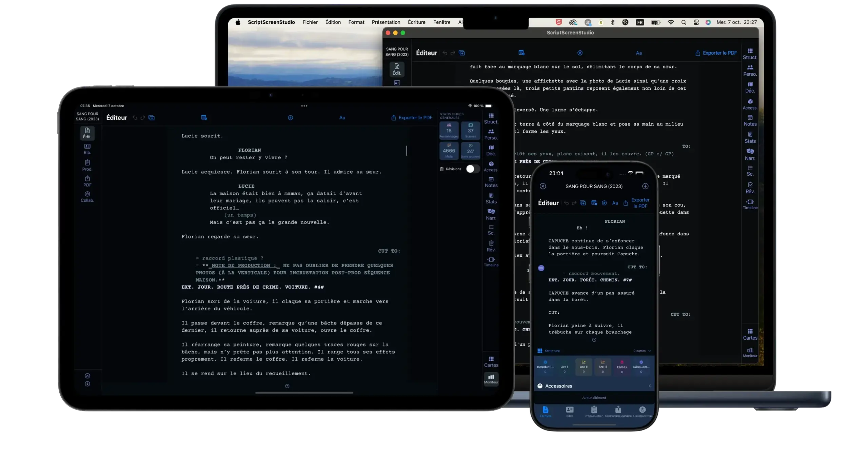Open Struct. panel in the iPad sidebar
Image resolution: width=868 pixels, height=453 pixels.
[491, 118]
